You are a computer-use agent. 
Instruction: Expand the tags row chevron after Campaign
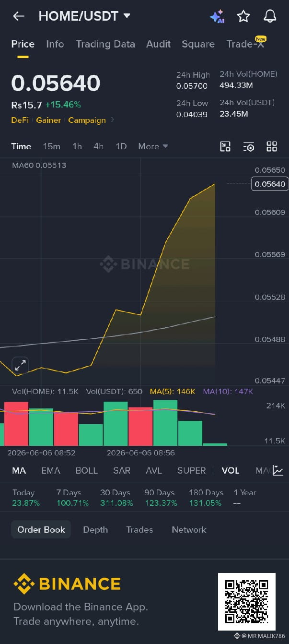coord(113,119)
